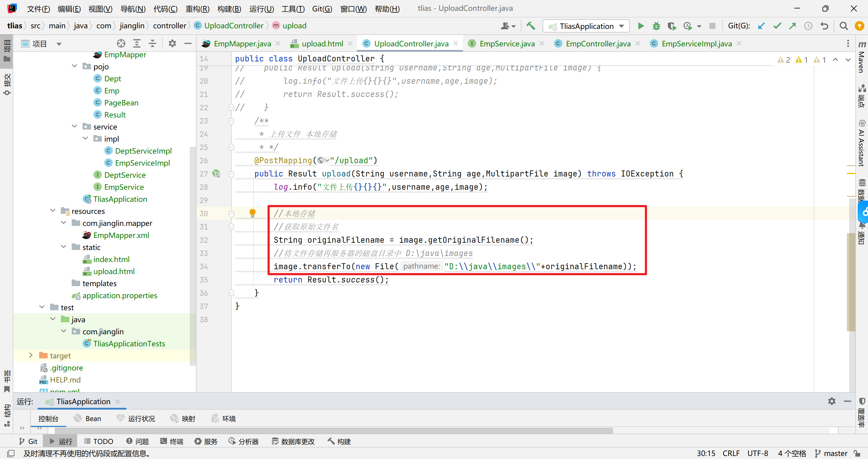Click the master branch status widget

(831, 453)
